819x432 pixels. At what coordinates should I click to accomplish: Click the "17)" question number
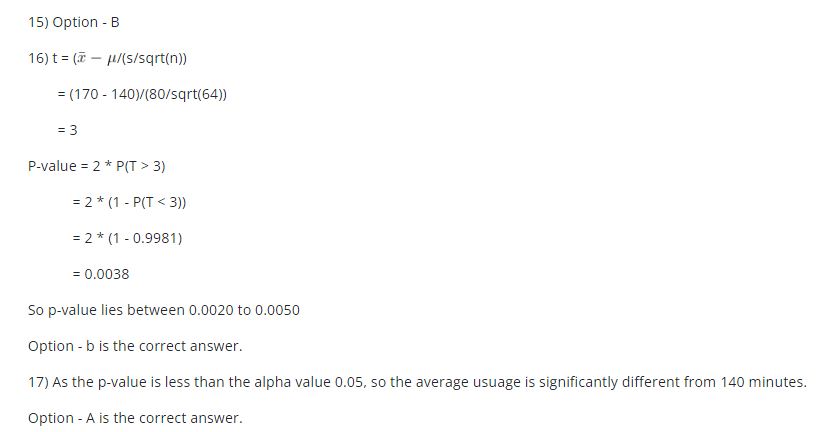click(x=38, y=382)
